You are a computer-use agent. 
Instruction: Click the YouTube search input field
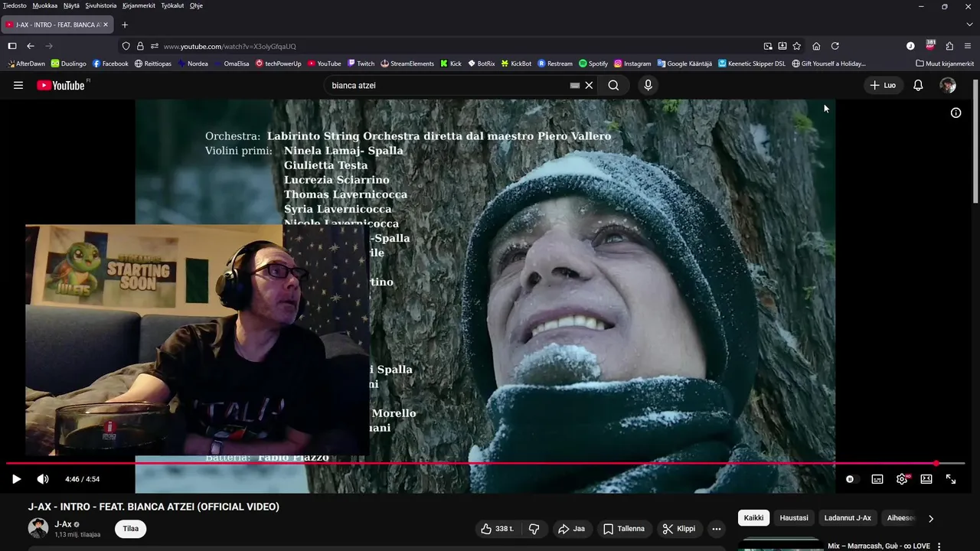tap(448, 85)
